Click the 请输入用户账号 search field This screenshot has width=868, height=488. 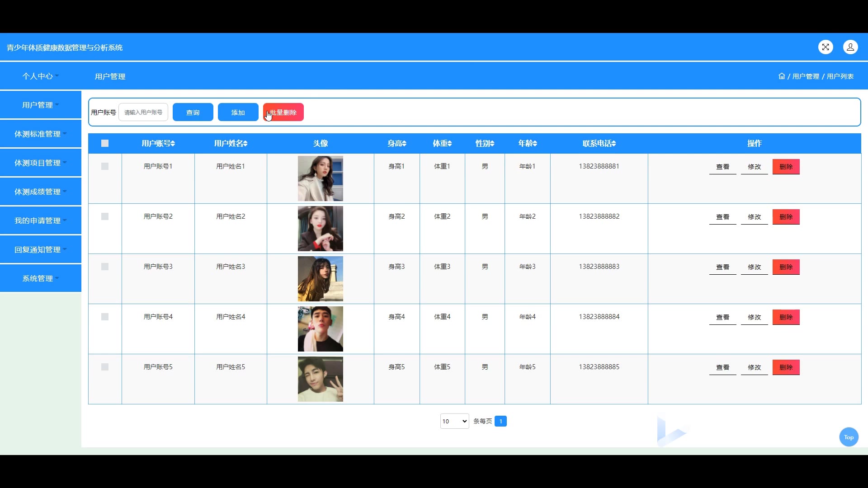click(x=143, y=112)
